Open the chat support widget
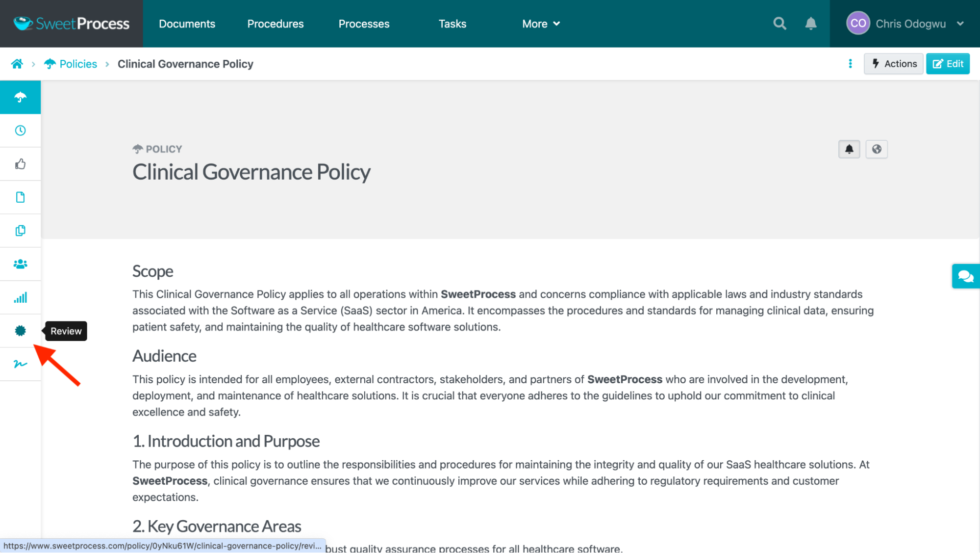This screenshot has width=980, height=553. (x=965, y=276)
